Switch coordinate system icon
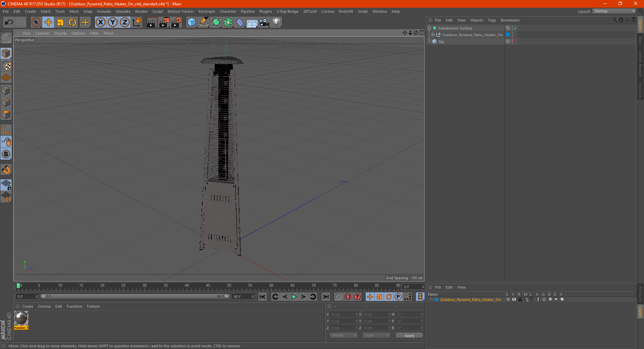This screenshot has width=644, height=349. pos(137,22)
